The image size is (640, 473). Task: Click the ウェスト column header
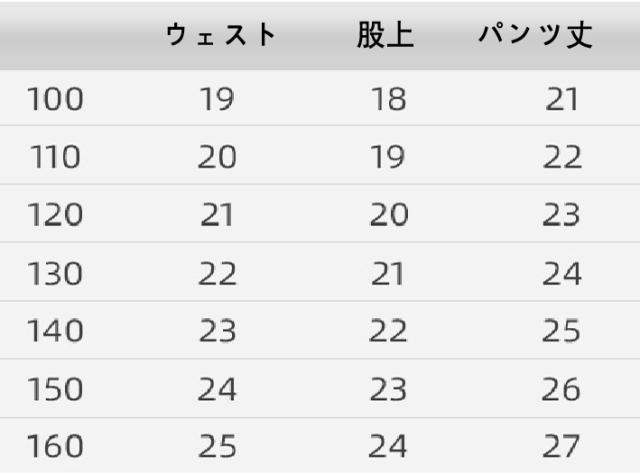[x=220, y=36]
